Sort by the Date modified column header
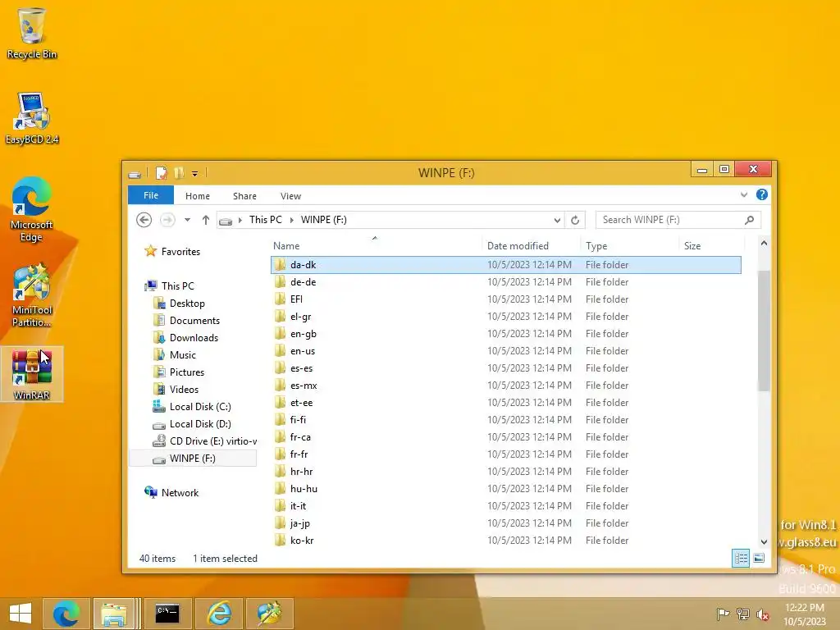 (531, 246)
